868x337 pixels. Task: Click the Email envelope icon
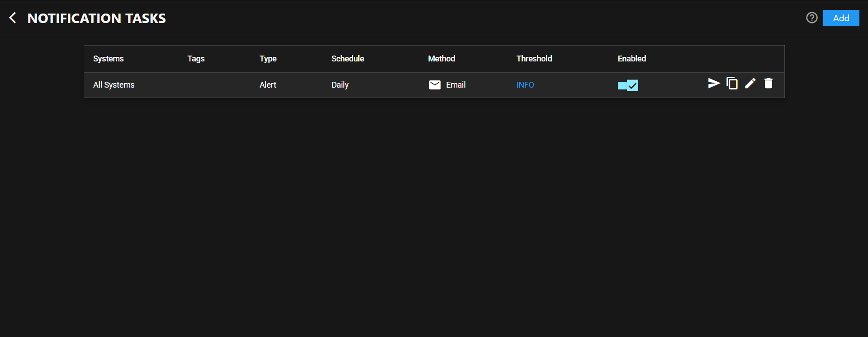434,85
